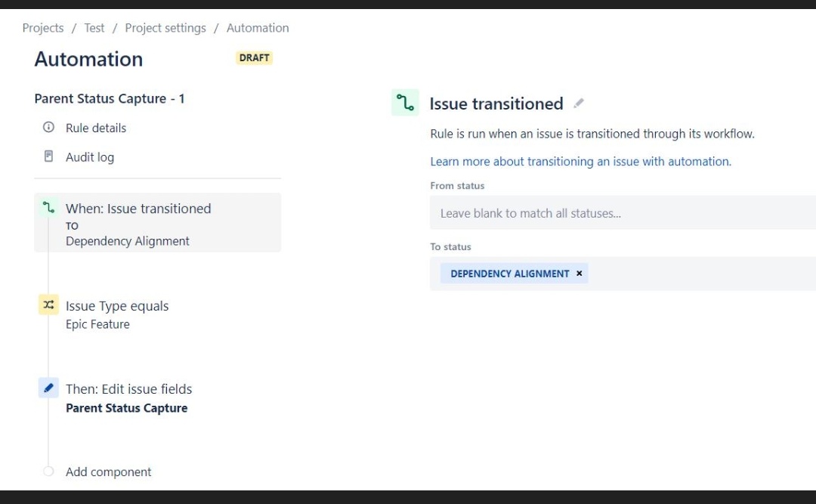The height and width of the screenshot is (504, 816).
Task: Navigate to Project settings breadcrumb
Action: point(165,28)
